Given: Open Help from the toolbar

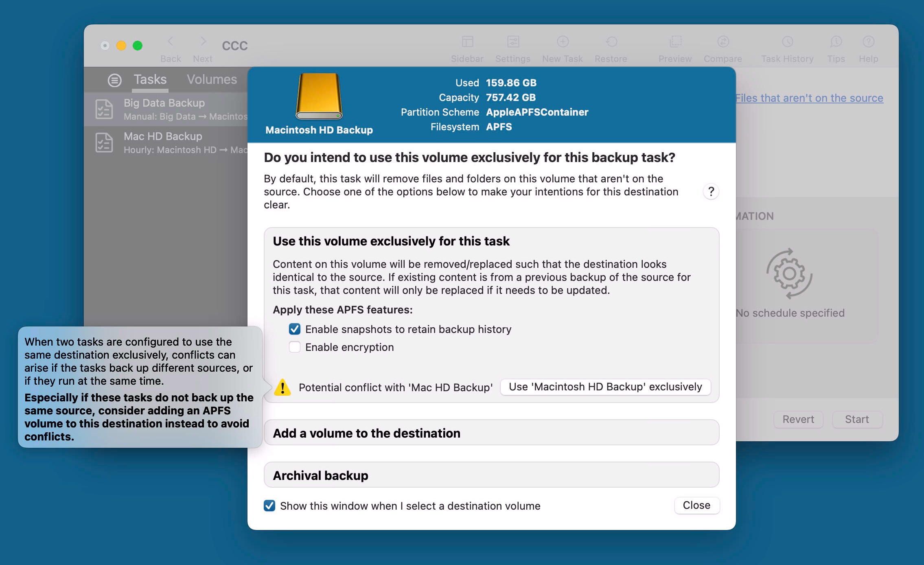Looking at the screenshot, I should [868, 42].
